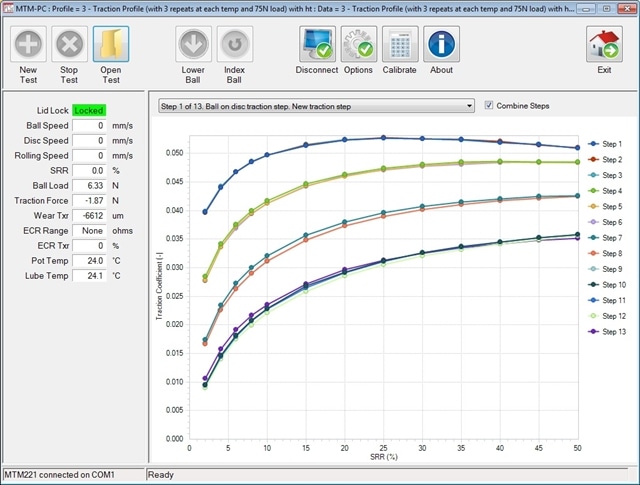Image resolution: width=640 pixels, height=485 pixels.
Task: Select Step 12 in chart legend
Action: click(x=607, y=316)
